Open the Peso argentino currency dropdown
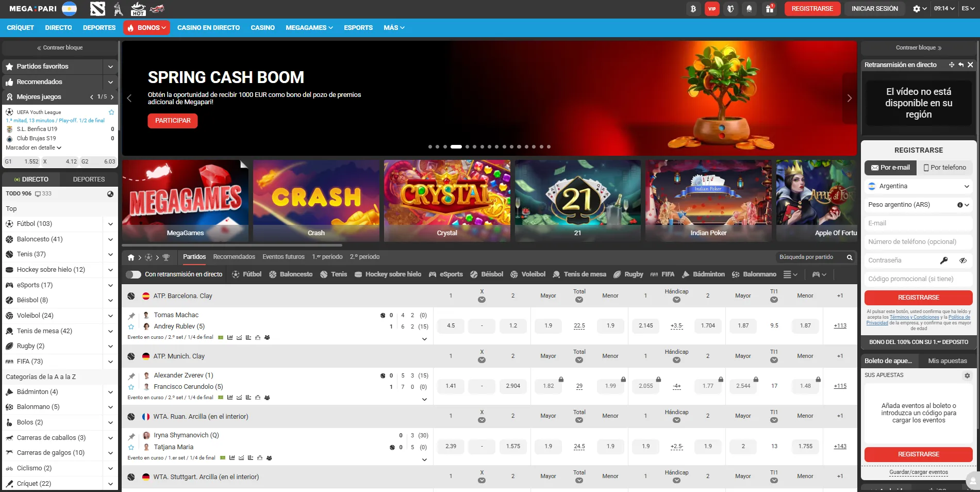This screenshot has width=980, height=492. 919,205
